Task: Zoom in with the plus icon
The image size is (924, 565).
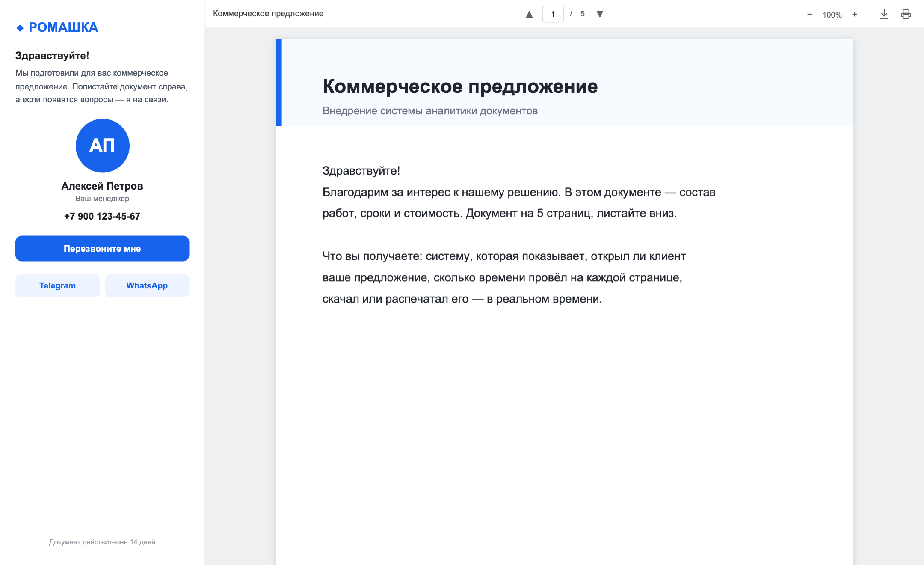Action: pyautogui.click(x=855, y=14)
